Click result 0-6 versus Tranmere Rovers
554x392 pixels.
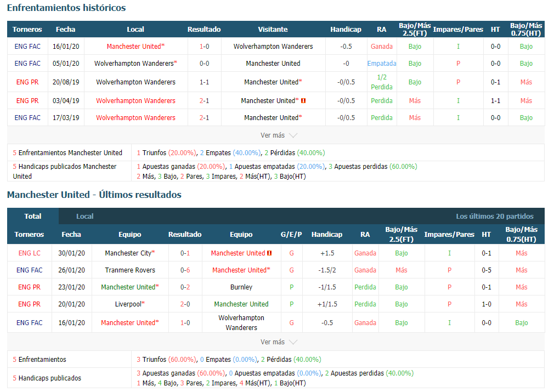pyautogui.click(x=185, y=270)
